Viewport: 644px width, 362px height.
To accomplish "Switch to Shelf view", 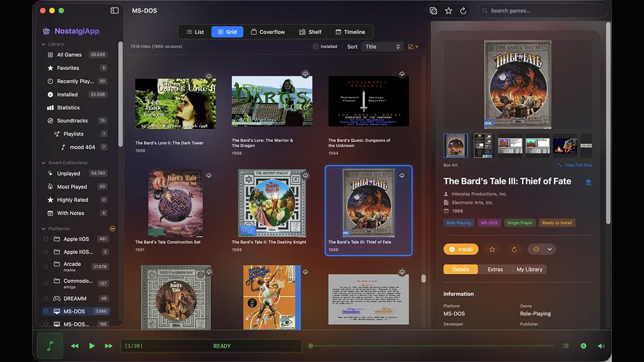I will (310, 32).
